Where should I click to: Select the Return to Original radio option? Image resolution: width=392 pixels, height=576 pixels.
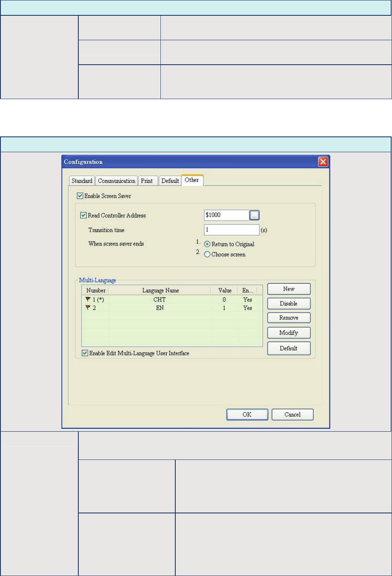click(208, 244)
